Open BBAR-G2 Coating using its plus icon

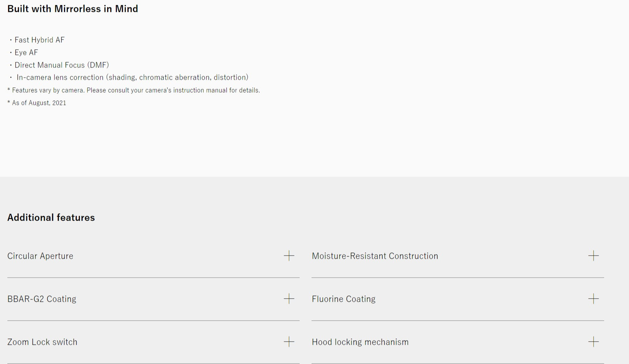click(x=289, y=299)
